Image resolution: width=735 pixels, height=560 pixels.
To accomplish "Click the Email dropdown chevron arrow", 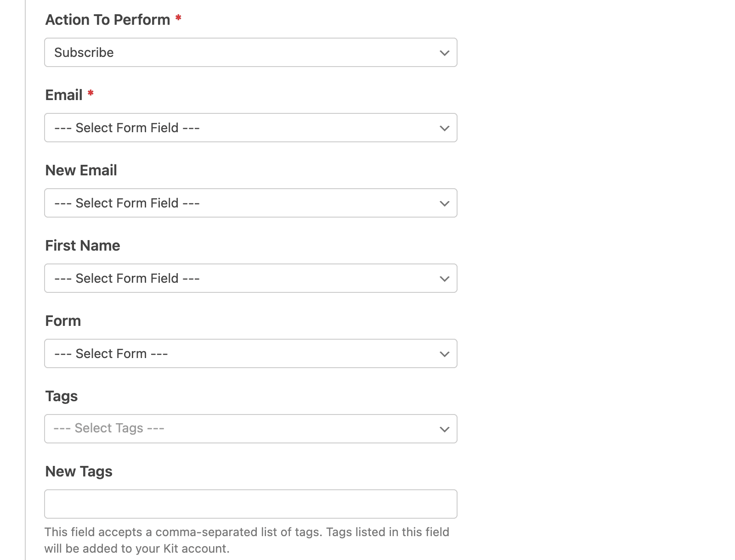I will (444, 128).
